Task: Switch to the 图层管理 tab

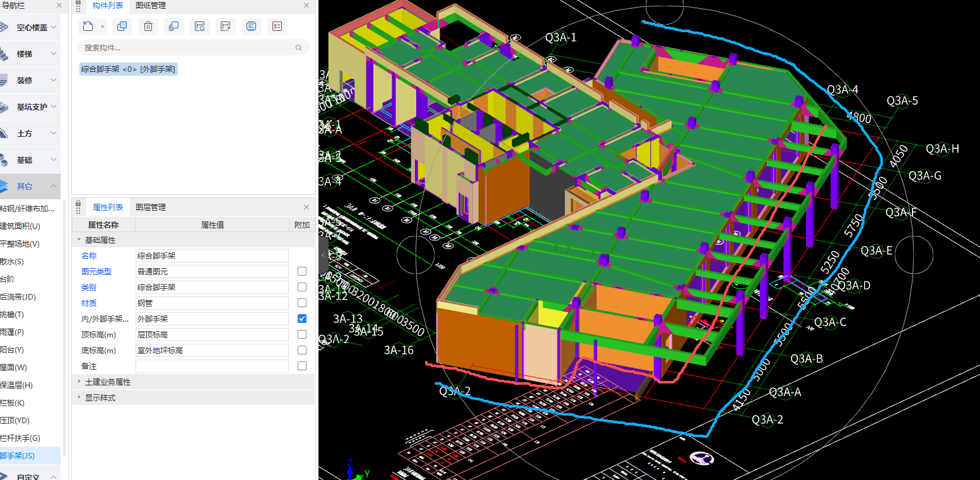Action: (151, 207)
